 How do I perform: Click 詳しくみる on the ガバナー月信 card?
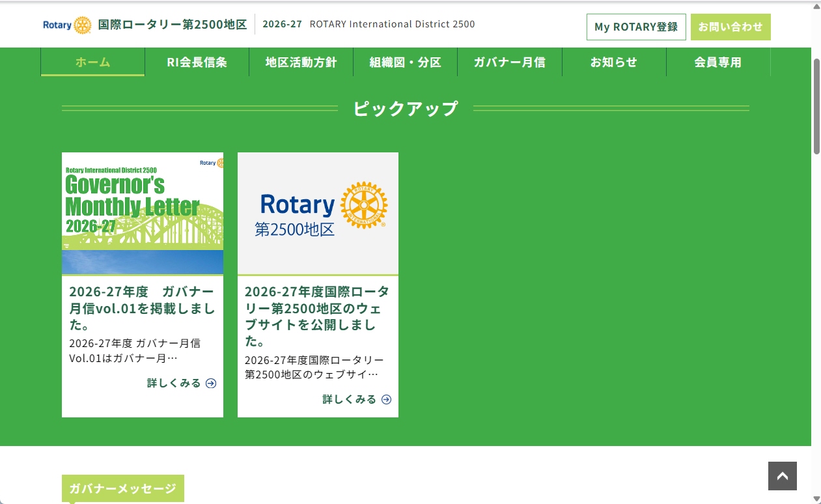tap(174, 383)
